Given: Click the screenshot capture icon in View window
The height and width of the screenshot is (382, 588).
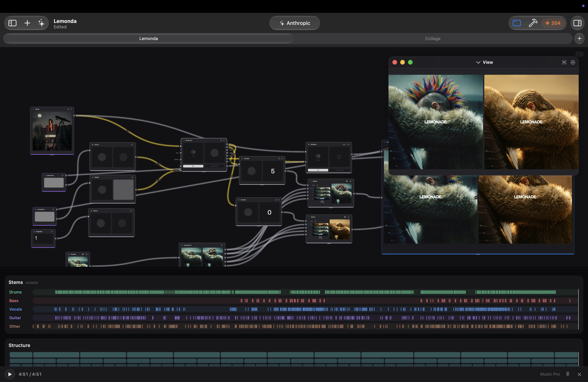Looking at the screenshot, I should coord(564,62).
